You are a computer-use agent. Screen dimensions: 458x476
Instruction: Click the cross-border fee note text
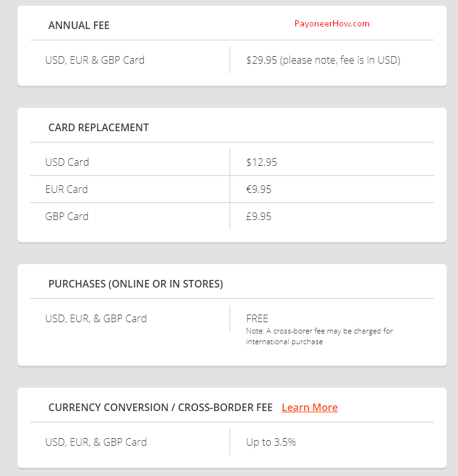click(319, 331)
